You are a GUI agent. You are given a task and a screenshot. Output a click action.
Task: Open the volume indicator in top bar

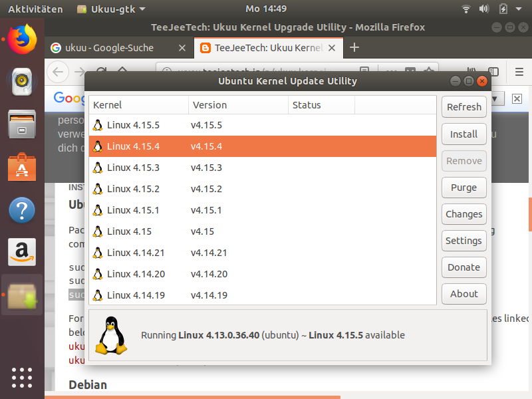(x=484, y=9)
